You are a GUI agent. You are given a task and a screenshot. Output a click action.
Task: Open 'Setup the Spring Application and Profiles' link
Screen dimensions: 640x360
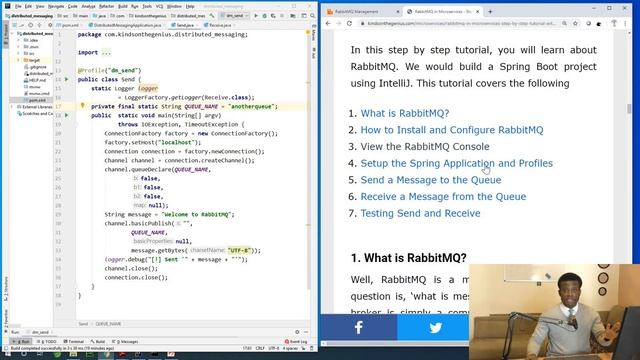[x=456, y=163]
